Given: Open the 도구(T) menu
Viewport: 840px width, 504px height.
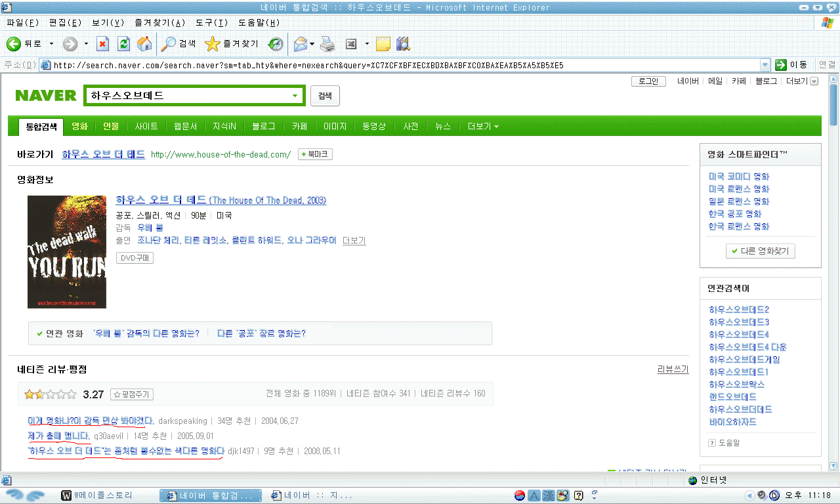Looking at the screenshot, I should coord(211,23).
